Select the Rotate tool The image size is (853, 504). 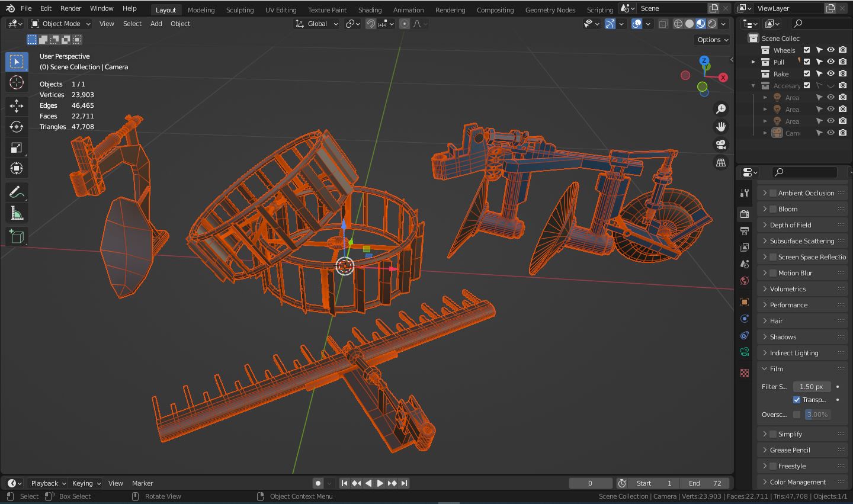(x=17, y=127)
